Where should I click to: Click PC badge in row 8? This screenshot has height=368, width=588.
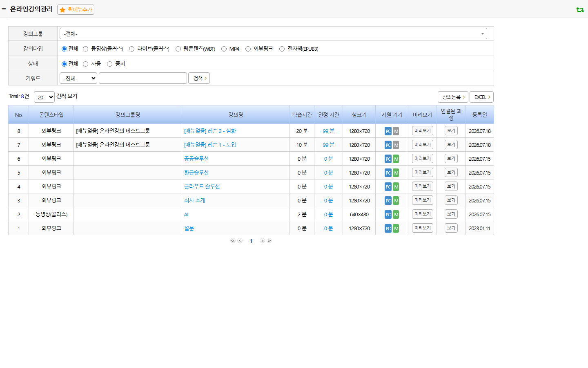click(x=388, y=131)
